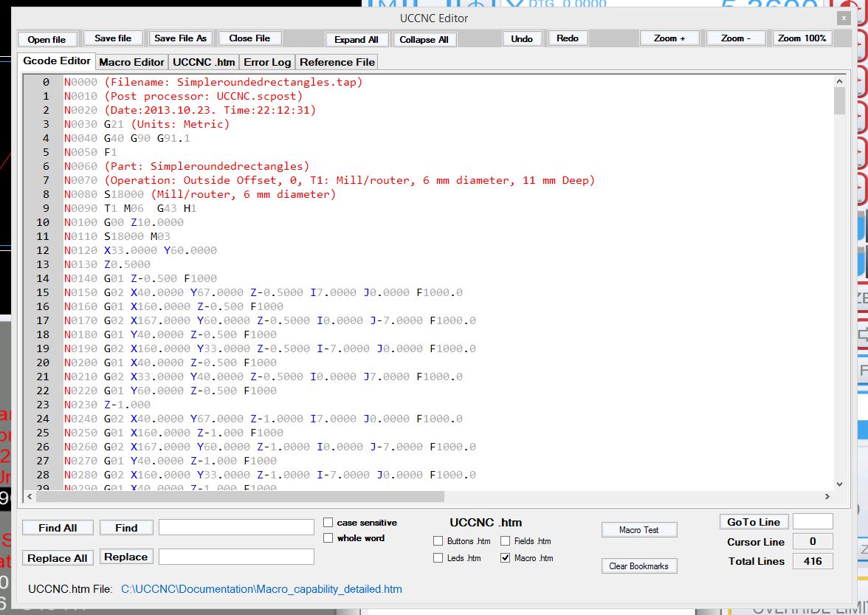Click the Replace All button

point(58,558)
